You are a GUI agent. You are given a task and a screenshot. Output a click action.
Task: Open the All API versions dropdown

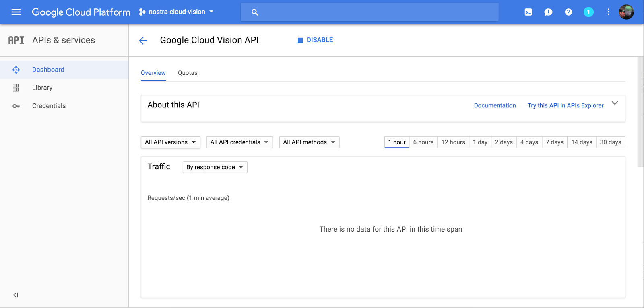170,142
